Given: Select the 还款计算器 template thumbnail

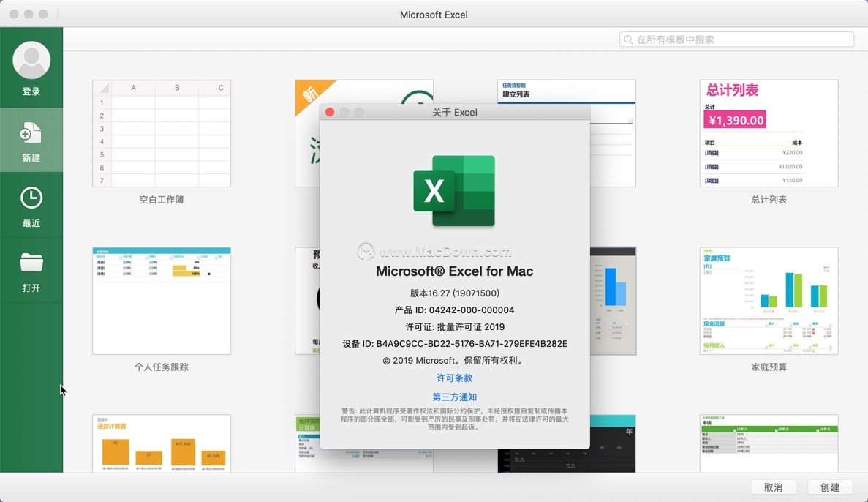Looking at the screenshot, I should [x=162, y=443].
